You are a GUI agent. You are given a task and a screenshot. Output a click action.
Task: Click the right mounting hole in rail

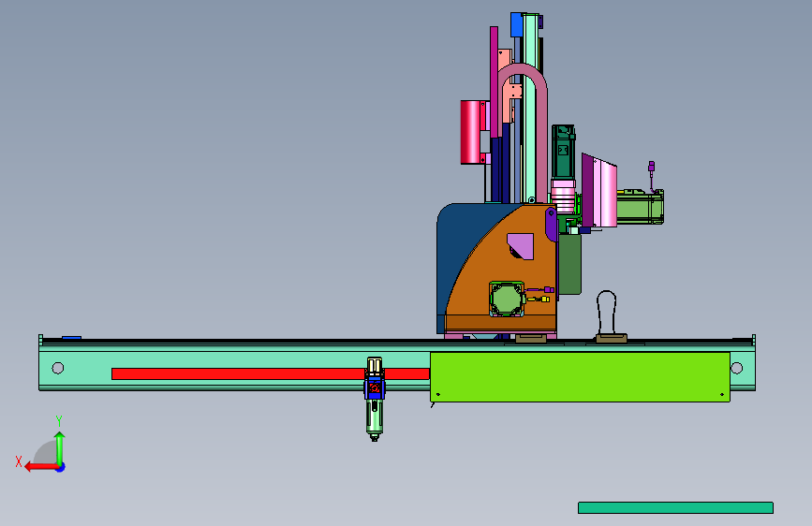[736, 368]
